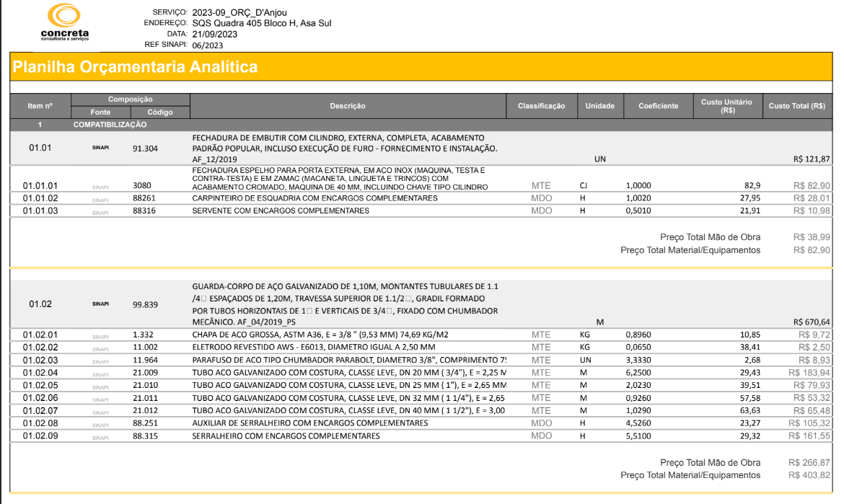
Task: Click item number 01.02.05
Action: pos(40,385)
